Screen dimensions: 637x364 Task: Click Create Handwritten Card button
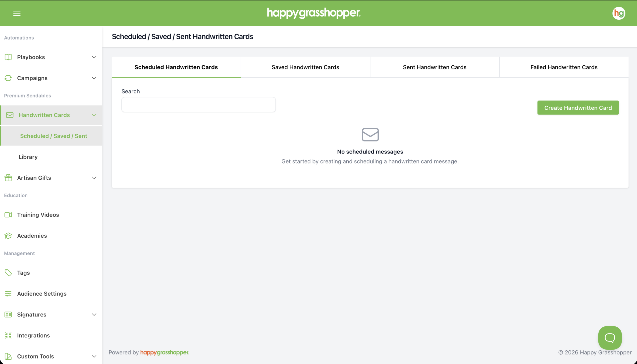point(578,108)
